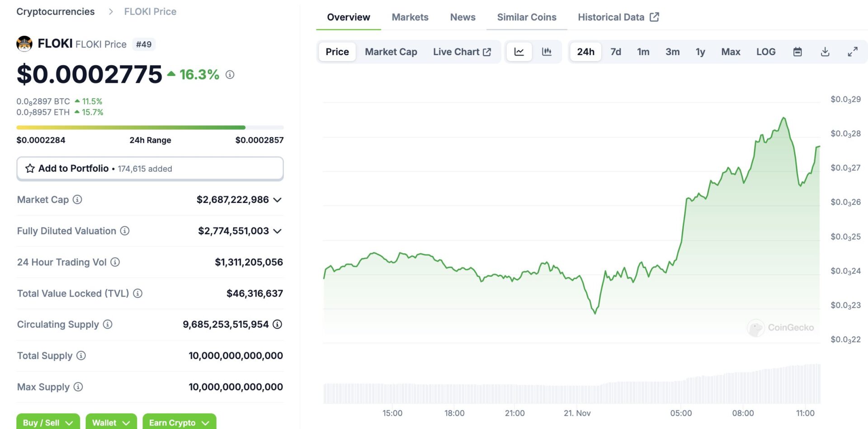Open the Earn Crypto dropdown

[179, 422]
